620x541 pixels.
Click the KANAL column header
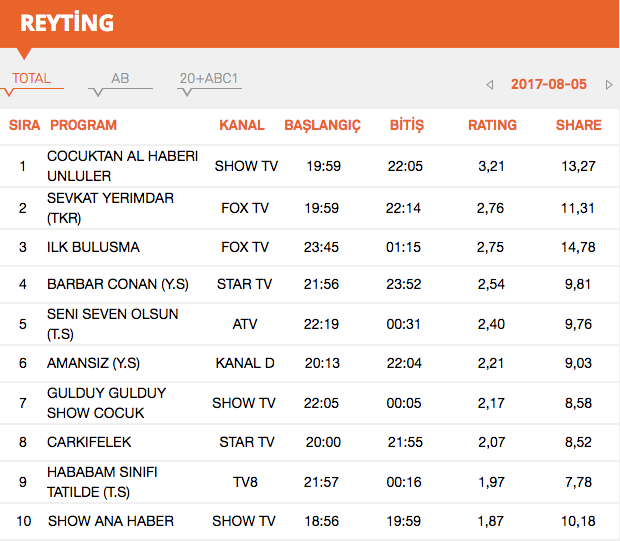coord(242,125)
